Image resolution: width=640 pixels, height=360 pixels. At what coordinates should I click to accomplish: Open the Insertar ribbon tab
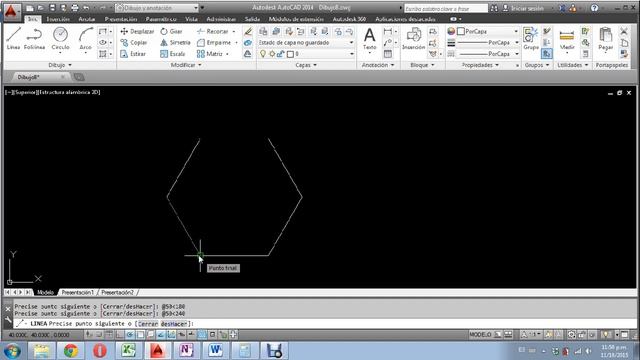[58, 19]
